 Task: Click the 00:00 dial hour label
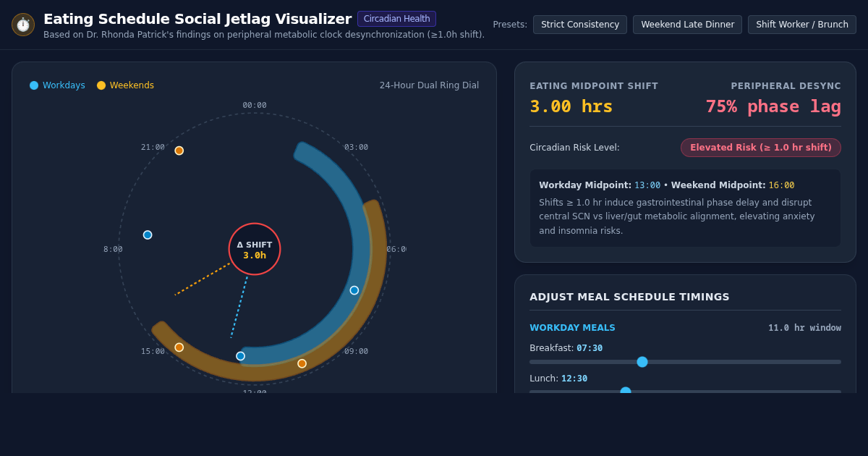click(x=255, y=106)
